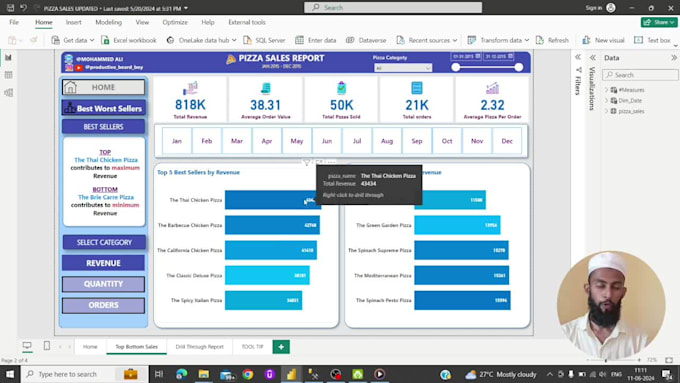Click Enter data in the ribbon
Viewport: 680px width, 383px height.
(x=316, y=40)
